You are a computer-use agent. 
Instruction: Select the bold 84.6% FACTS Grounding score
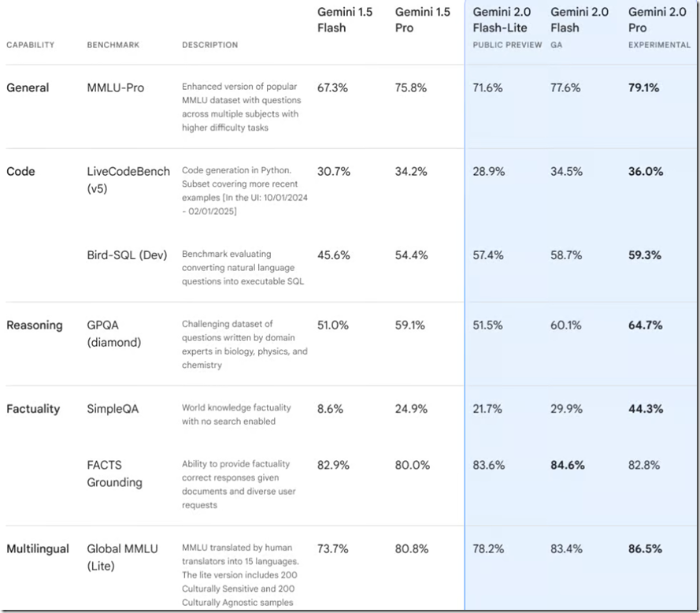[x=568, y=466]
